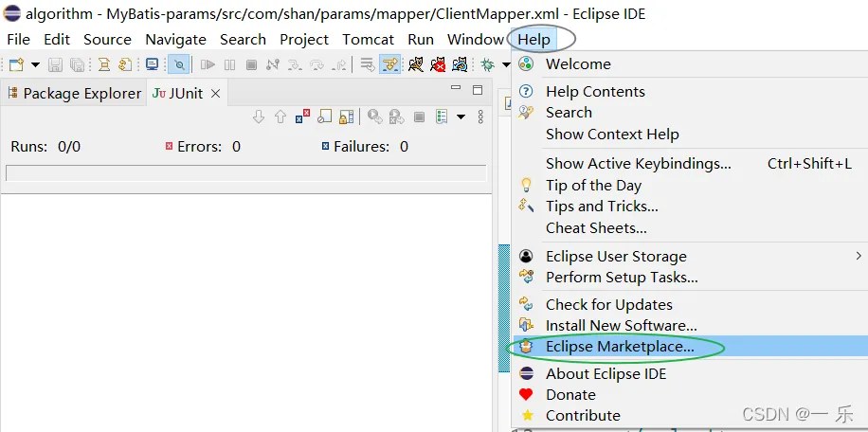868x432 pixels.
Task: Click the 'Failures: 0' counter
Action: click(366, 147)
